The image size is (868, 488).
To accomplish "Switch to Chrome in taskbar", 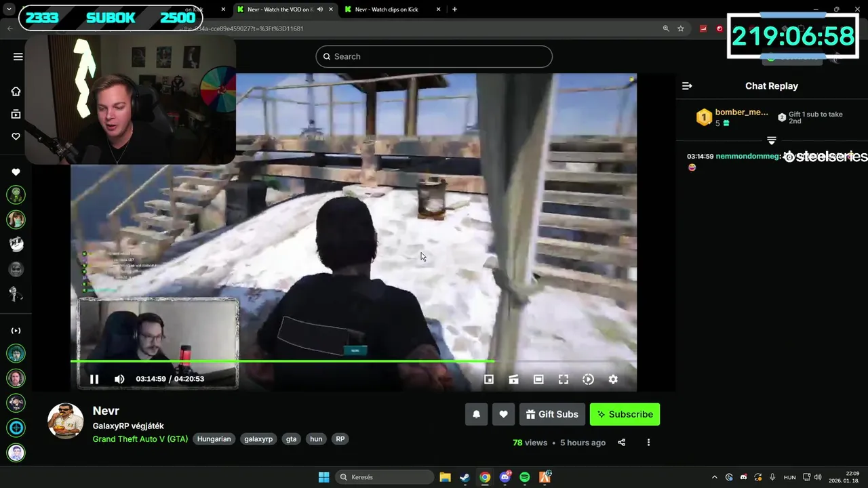I will [485, 477].
